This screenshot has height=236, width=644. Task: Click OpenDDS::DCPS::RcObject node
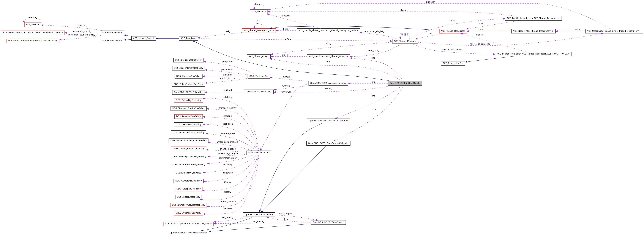point(259,215)
